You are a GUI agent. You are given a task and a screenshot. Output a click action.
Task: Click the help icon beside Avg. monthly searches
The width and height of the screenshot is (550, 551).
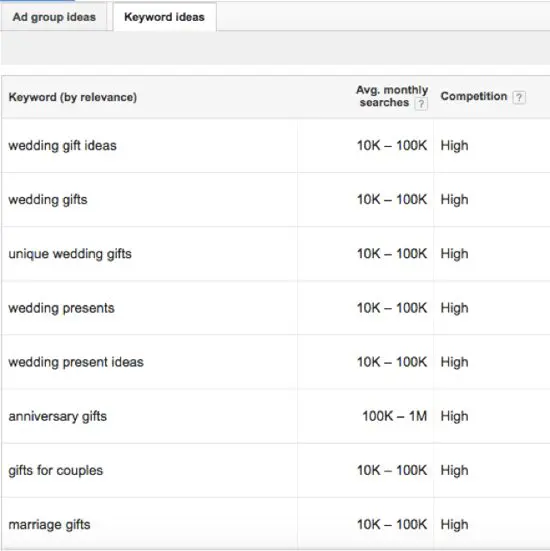(421, 104)
